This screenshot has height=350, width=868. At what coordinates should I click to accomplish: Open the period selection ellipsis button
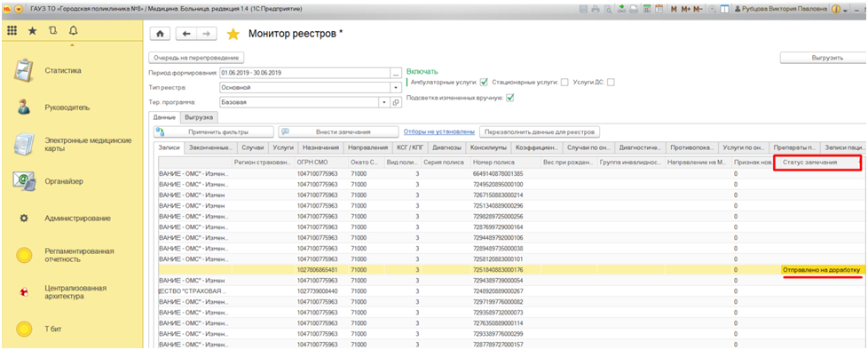[x=395, y=73]
